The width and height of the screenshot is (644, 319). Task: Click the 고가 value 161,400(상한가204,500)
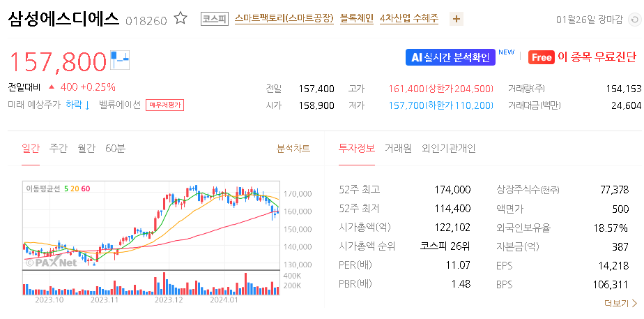(440, 89)
